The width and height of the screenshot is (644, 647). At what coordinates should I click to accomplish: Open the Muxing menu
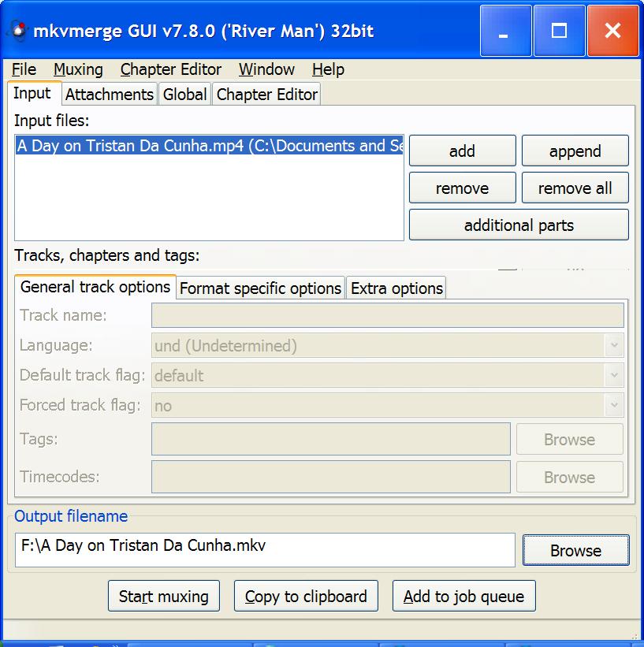[78, 69]
